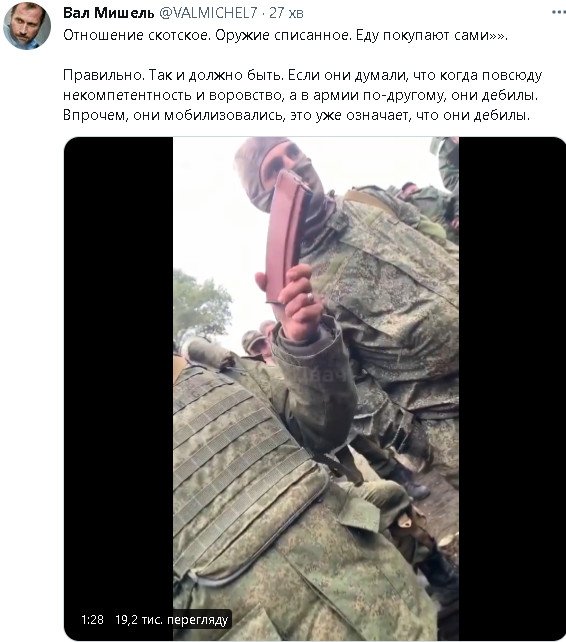Open tweet permalink via 27 хв timestamp
566x642 pixels.
[286, 13]
